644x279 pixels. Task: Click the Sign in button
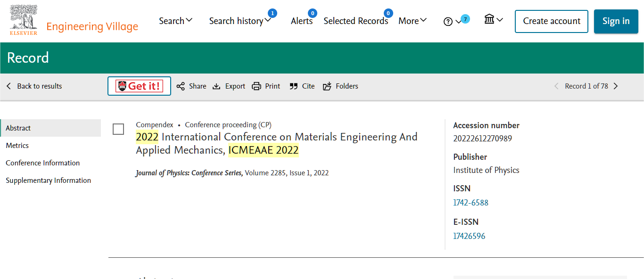[616, 21]
